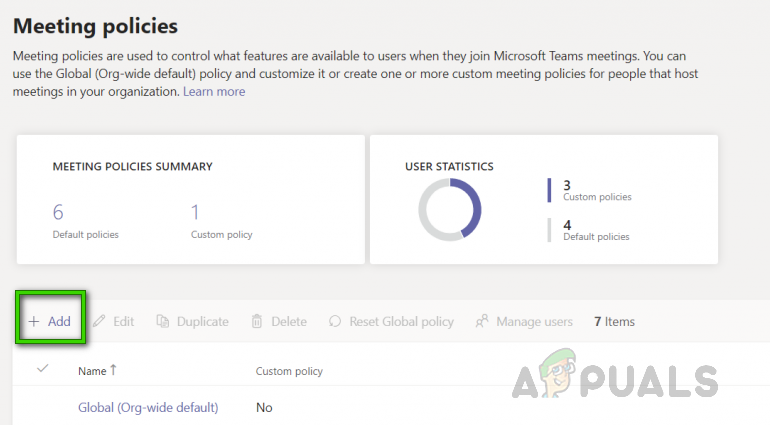Viewport: 770px width, 425px height.
Task: Click the Edit toolbar label
Action: 124,321
